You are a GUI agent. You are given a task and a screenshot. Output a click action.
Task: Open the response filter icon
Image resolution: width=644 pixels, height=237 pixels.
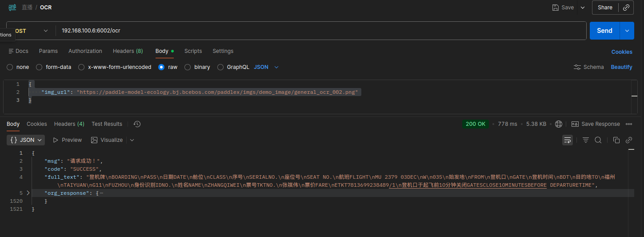586,140
